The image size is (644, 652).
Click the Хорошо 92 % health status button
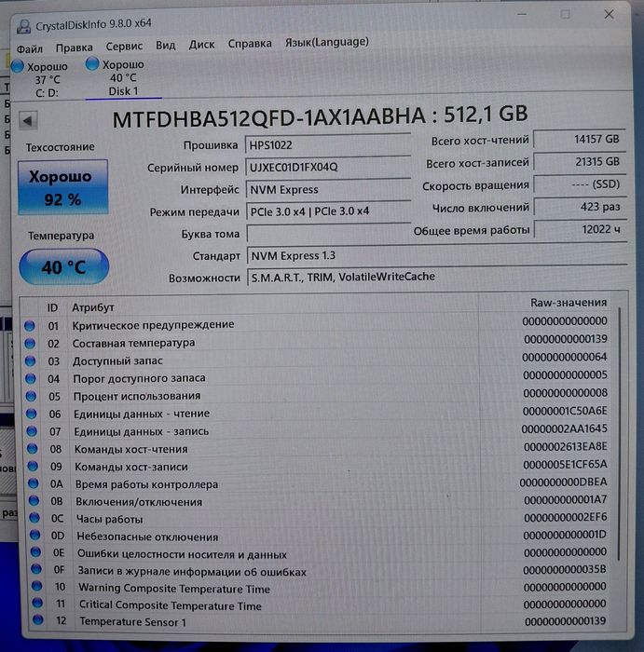[62, 187]
